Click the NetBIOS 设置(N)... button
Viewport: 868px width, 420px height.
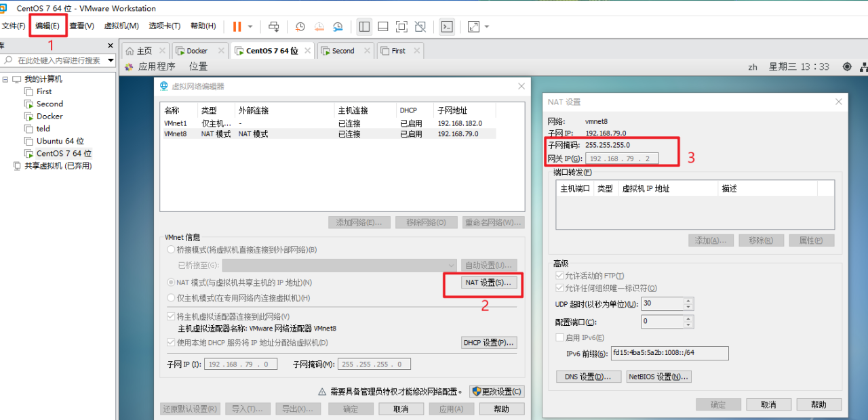click(659, 377)
